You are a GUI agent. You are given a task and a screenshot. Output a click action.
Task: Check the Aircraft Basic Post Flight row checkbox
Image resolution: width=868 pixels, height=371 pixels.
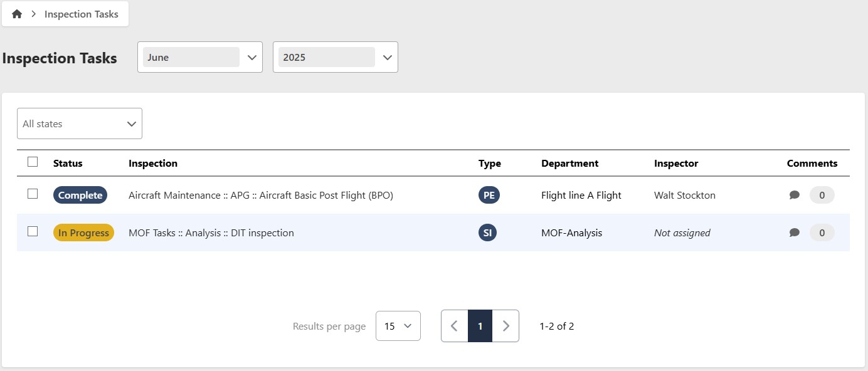coord(33,194)
